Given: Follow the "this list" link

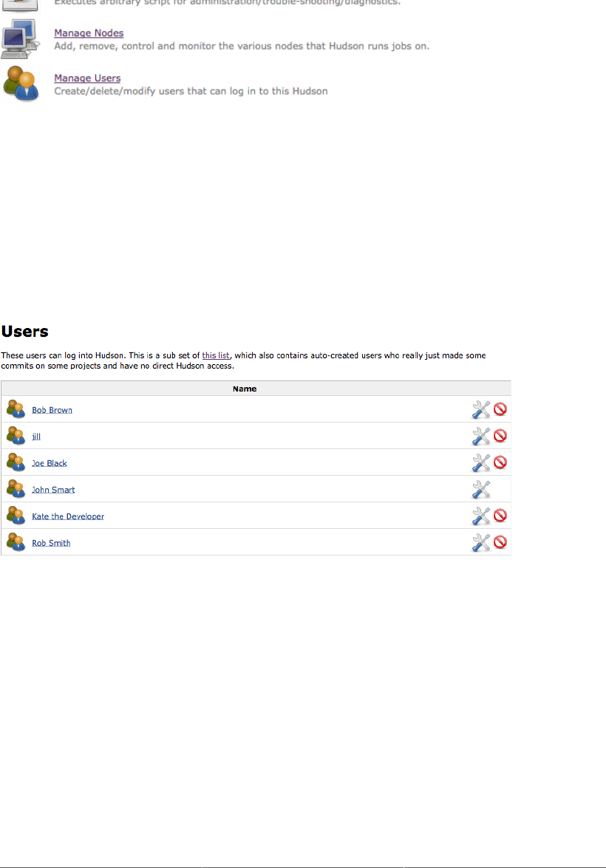Looking at the screenshot, I should point(215,355).
